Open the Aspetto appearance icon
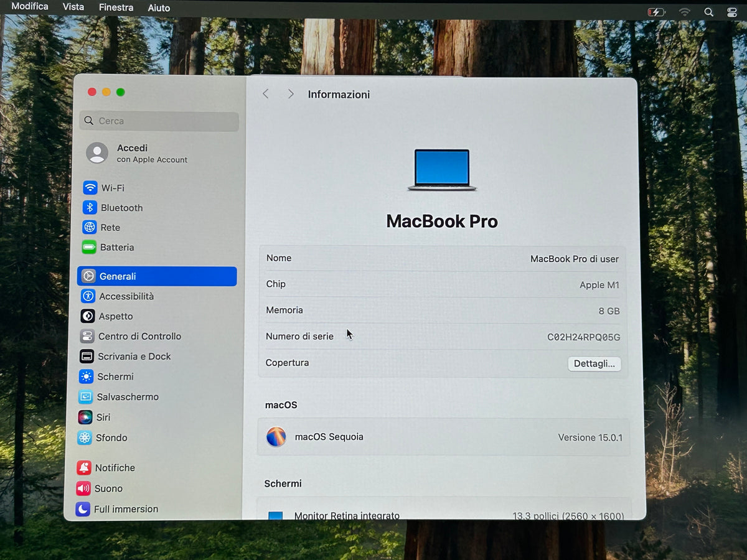The height and width of the screenshot is (560, 747). (88, 316)
